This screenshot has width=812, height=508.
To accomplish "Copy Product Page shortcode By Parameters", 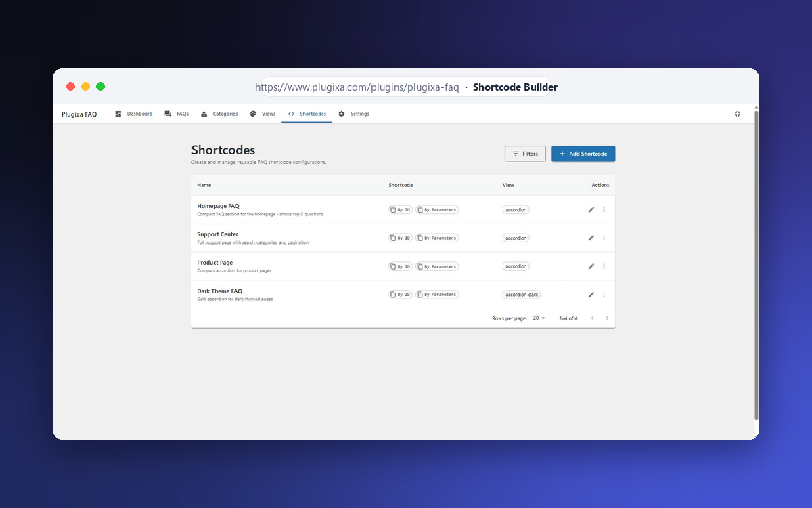I will (437, 266).
